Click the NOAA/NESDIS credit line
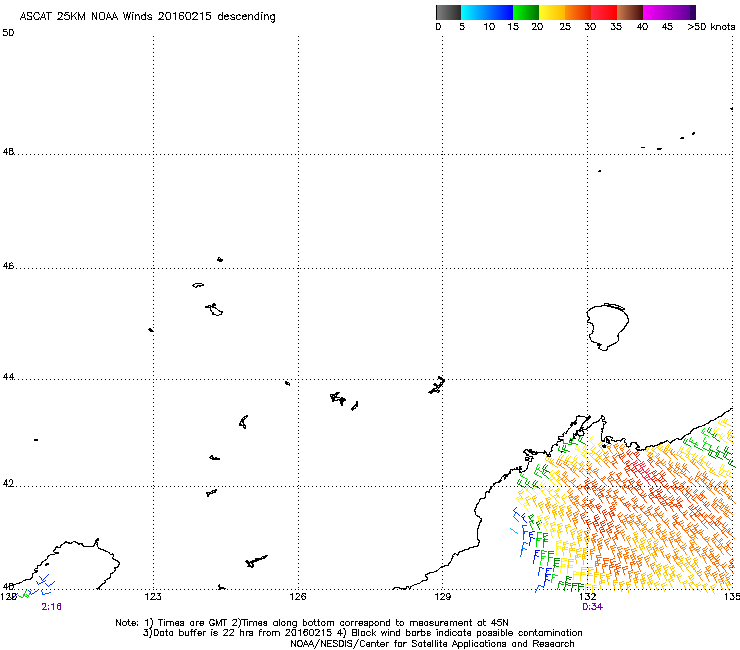 [x=432, y=644]
